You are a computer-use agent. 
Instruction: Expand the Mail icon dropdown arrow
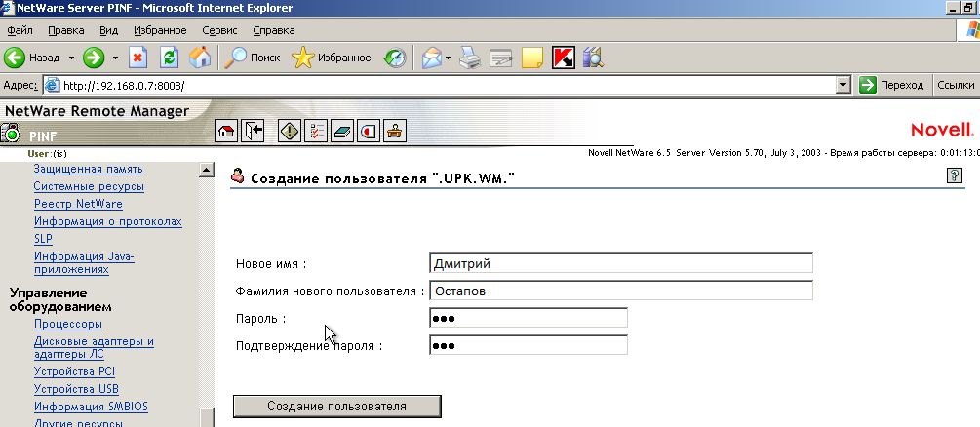click(449, 58)
